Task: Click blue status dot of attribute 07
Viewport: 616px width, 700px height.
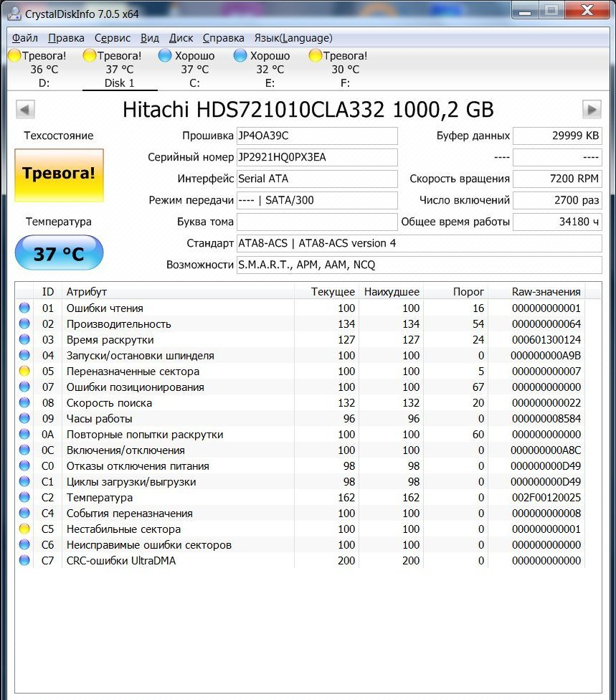Action: pyautogui.click(x=24, y=387)
